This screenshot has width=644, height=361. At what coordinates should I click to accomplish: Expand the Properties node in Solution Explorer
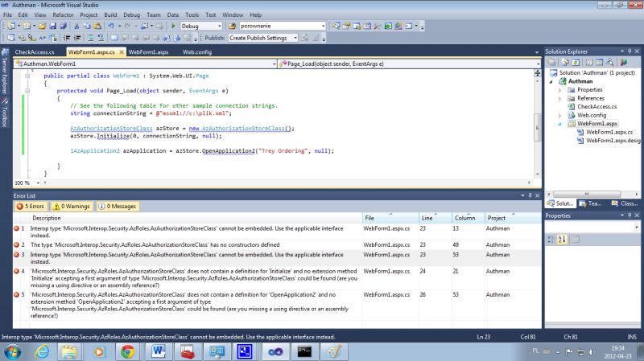point(559,90)
